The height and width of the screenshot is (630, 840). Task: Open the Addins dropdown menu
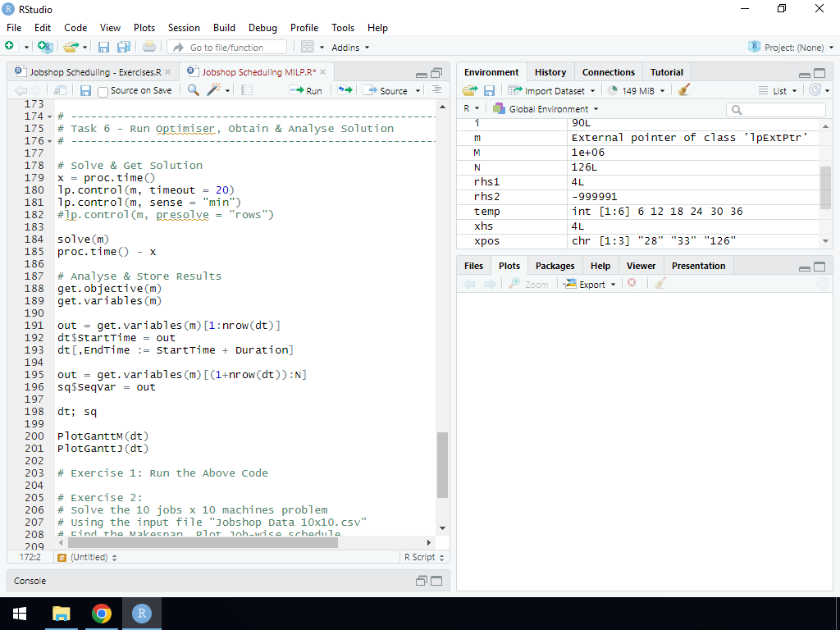350,48
